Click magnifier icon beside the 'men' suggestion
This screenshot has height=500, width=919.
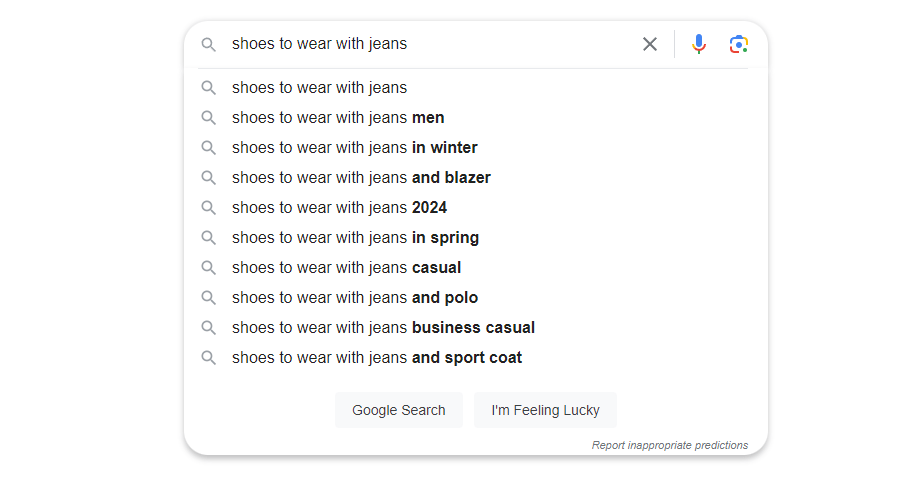[x=208, y=118]
